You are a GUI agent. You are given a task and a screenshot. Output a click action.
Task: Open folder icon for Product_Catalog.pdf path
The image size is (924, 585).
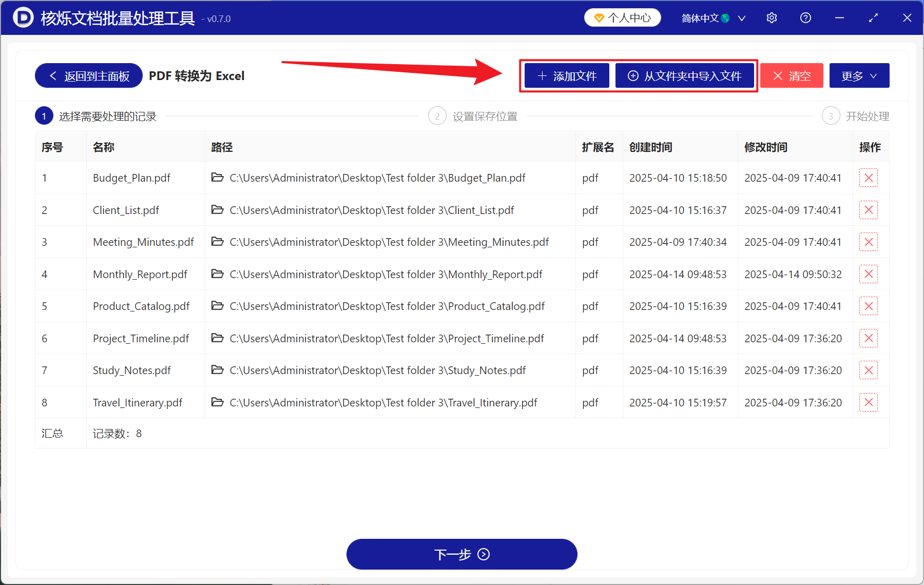pyautogui.click(x=218, y=306)
